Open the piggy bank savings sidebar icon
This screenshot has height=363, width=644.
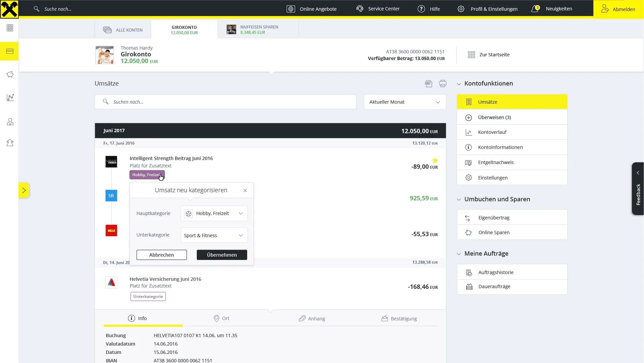[10, 74]
